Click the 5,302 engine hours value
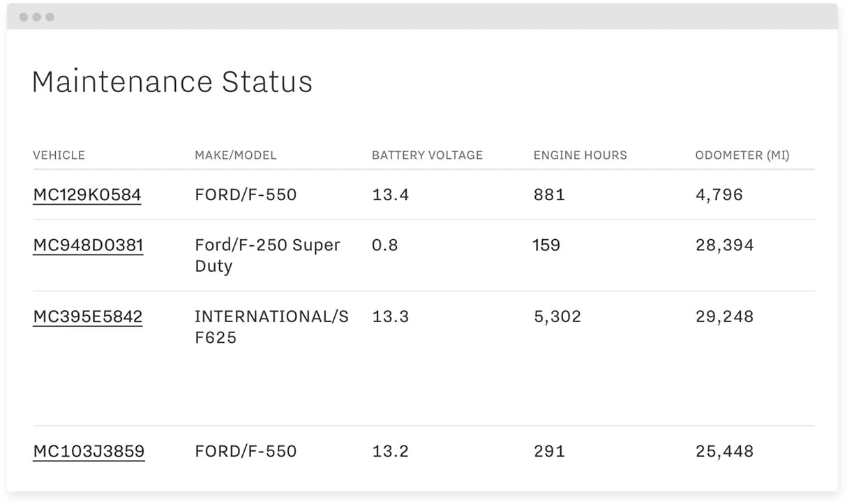The width and height of the screenshot is (847, 504). 557,317
